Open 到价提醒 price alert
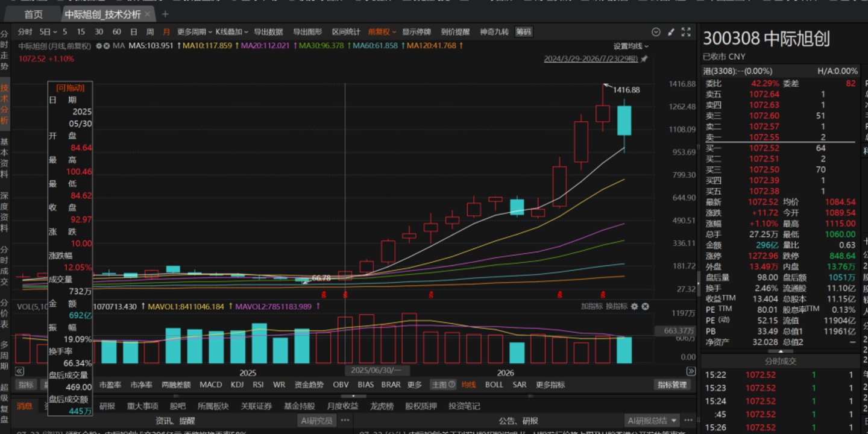 coord(455,32)
